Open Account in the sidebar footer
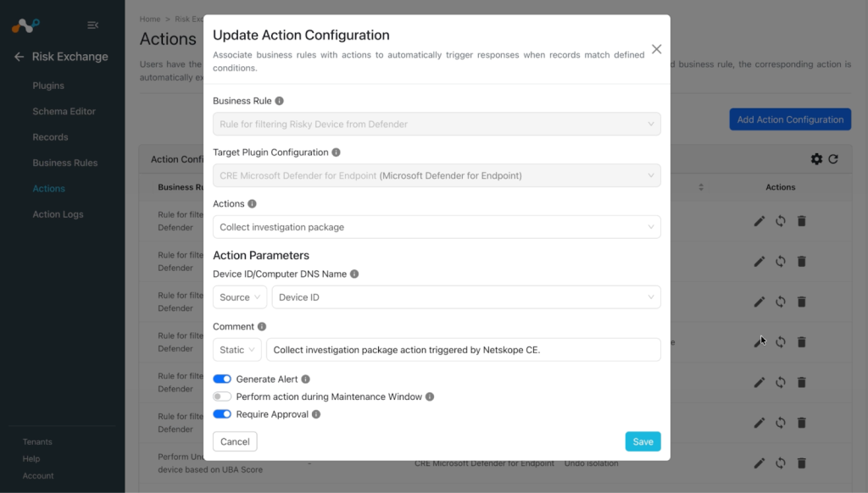Screen dimensions: 868x493 38,476
